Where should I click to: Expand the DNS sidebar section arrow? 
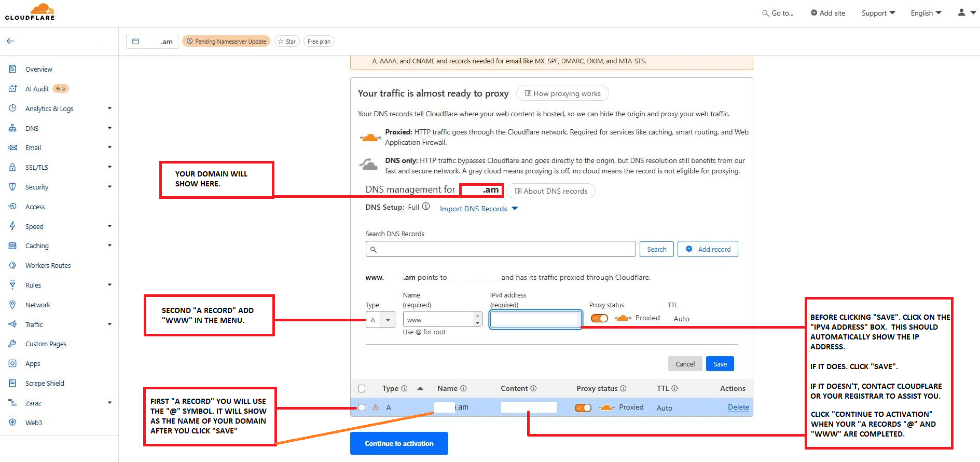pyautogui.click(x=109, y=128)
